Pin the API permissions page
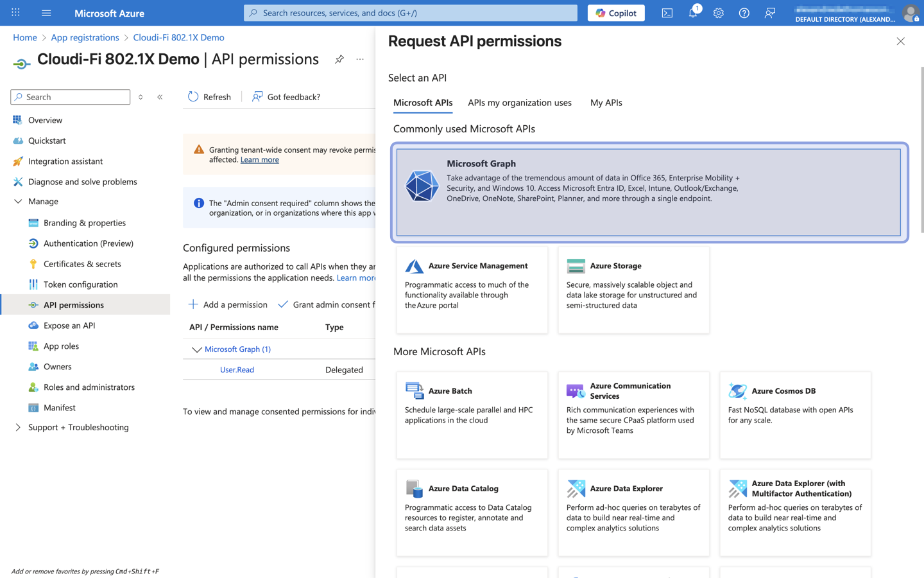924x578 pixels. [x=339, y=59]
